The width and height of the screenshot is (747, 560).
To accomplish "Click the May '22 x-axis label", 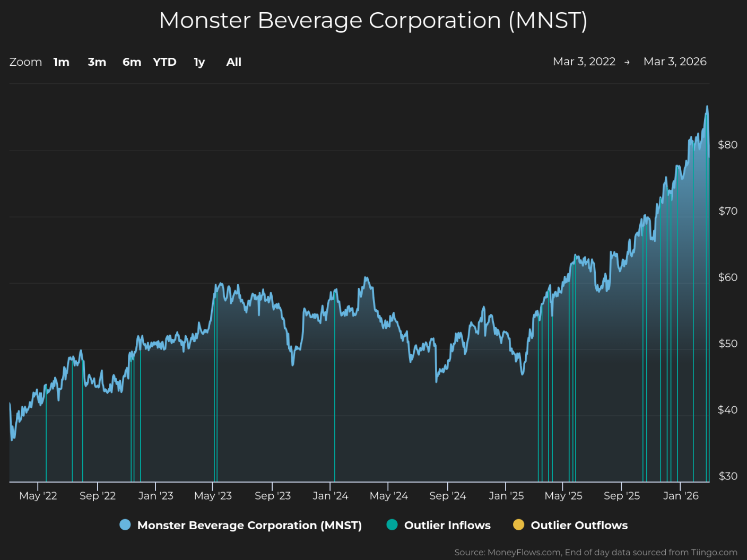I will [x=38, y=496].
